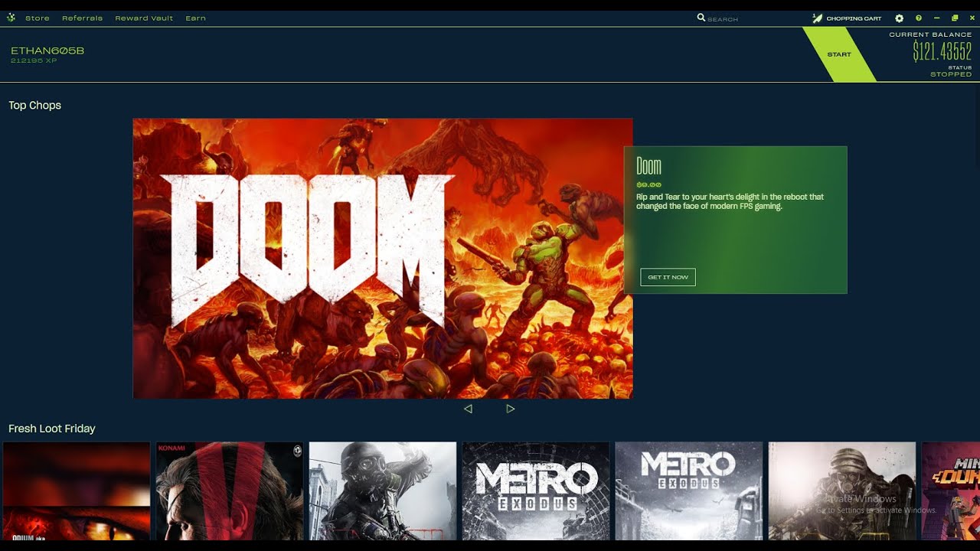Click the Doom price $0.00
Viewport: 980px width, 551px height.
click(648, 185)
